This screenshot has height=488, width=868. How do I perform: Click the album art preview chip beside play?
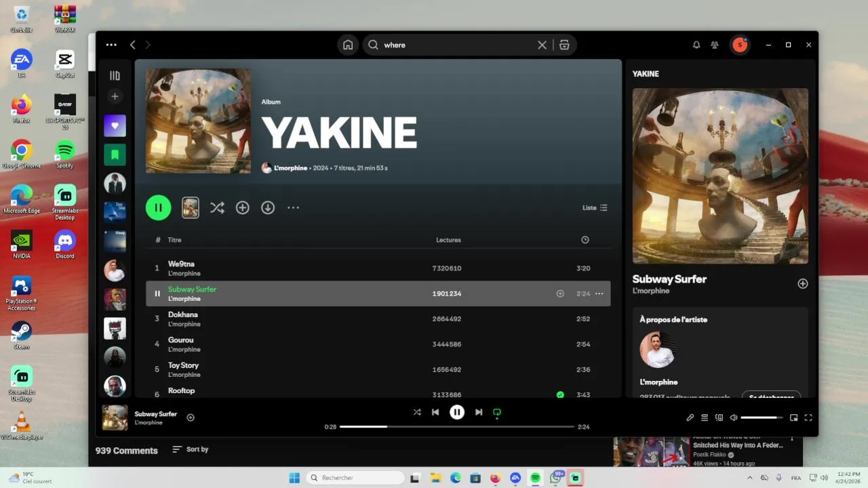click(x=191, y=207)
